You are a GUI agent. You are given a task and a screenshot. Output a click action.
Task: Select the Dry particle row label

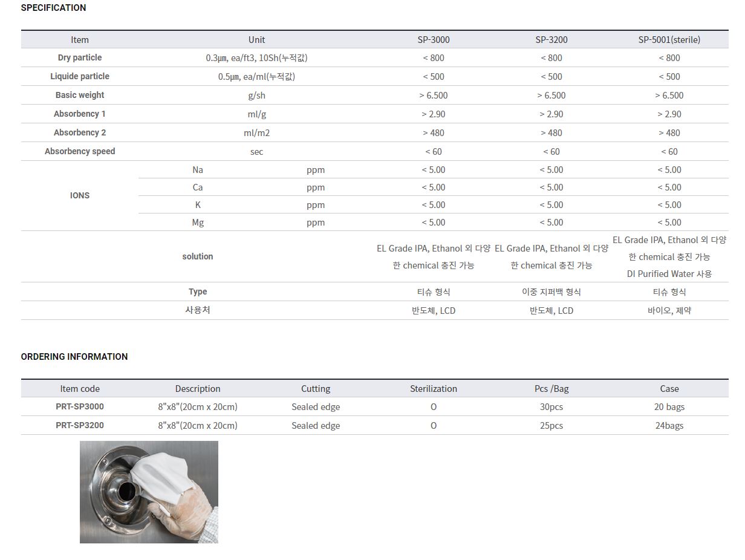[80, 58]
